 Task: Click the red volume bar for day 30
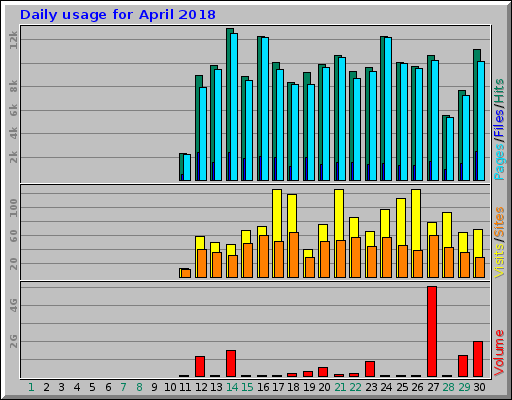(478, 359)
